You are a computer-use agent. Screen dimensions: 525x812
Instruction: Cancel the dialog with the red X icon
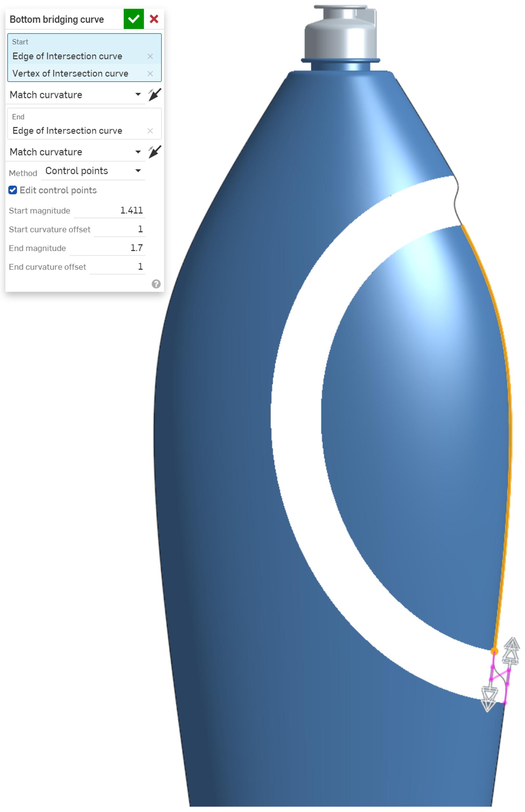point(154,19)
